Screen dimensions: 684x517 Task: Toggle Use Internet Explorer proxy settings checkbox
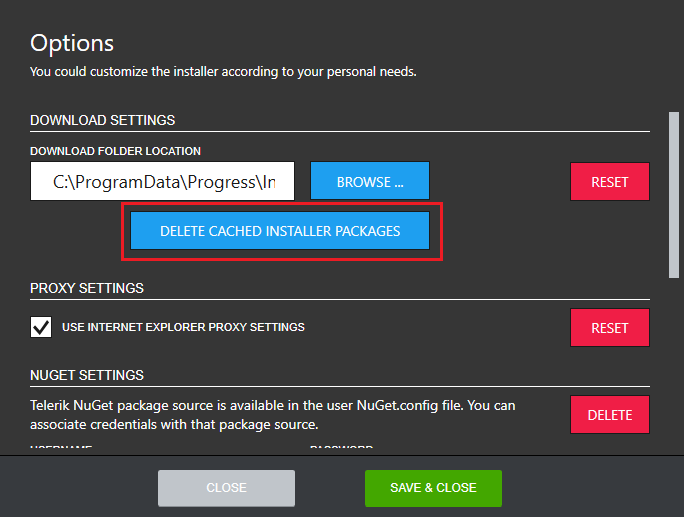point(41,327)
